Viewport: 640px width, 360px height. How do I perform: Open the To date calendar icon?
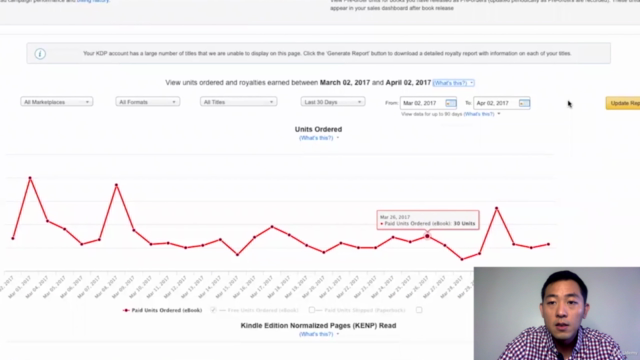pyautogui.click(x=524, y=103)
